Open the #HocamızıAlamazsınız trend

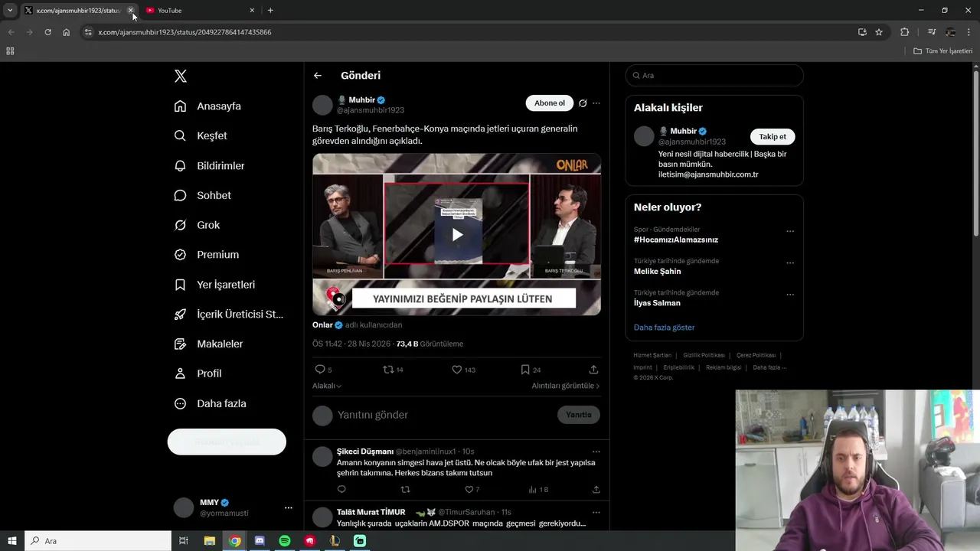pyautogui.click(x=676, y=240)
